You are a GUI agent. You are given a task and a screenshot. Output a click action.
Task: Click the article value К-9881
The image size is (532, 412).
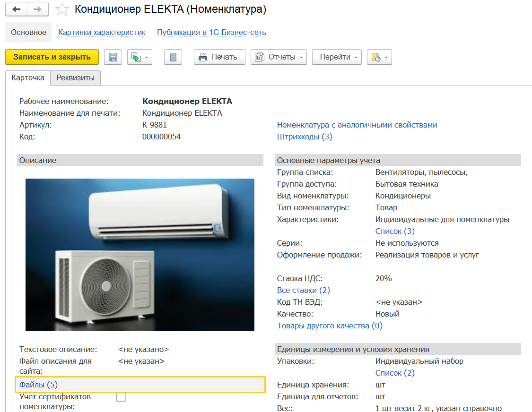pos(154,125)
